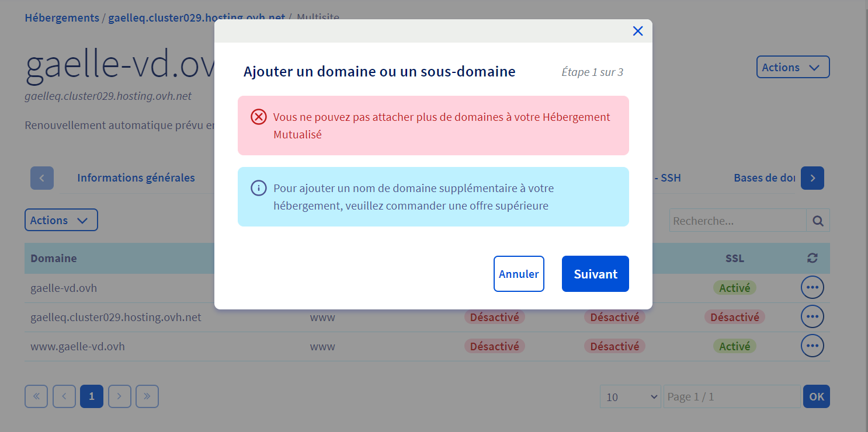Expand the Actions dropdown above the domain table
This screenshot has height=432, width=868.
[61, 220]
